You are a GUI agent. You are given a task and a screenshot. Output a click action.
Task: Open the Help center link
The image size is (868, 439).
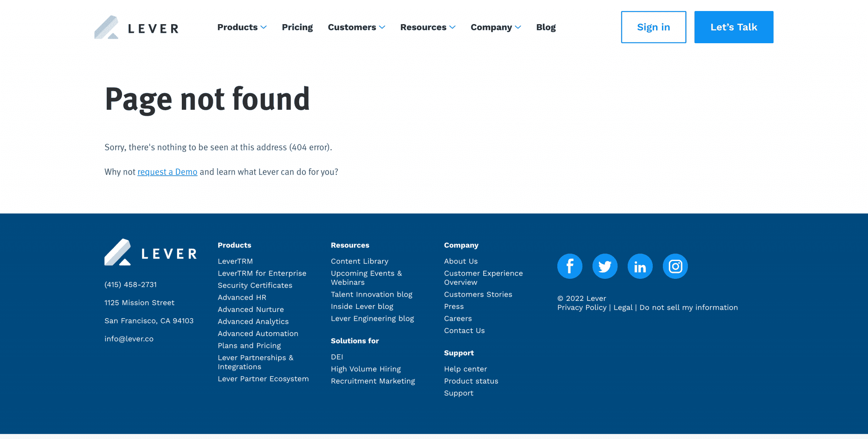coord(465,369)
